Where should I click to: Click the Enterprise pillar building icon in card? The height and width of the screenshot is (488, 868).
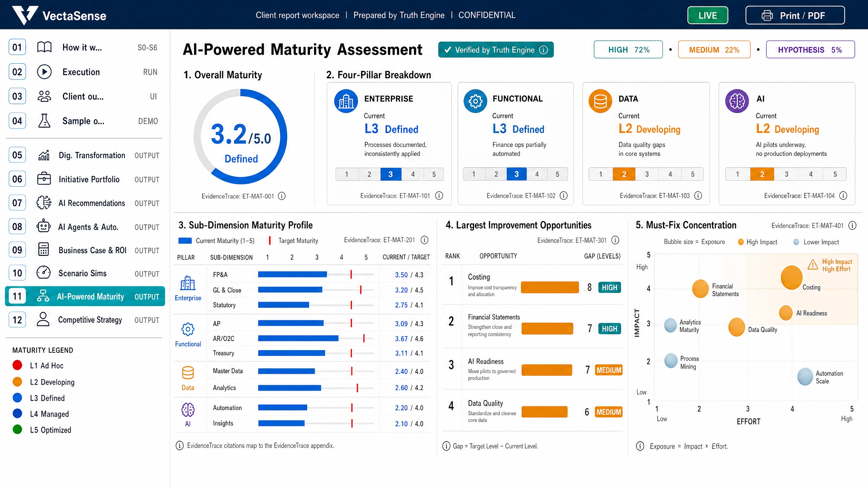click(x=346, y=101)
